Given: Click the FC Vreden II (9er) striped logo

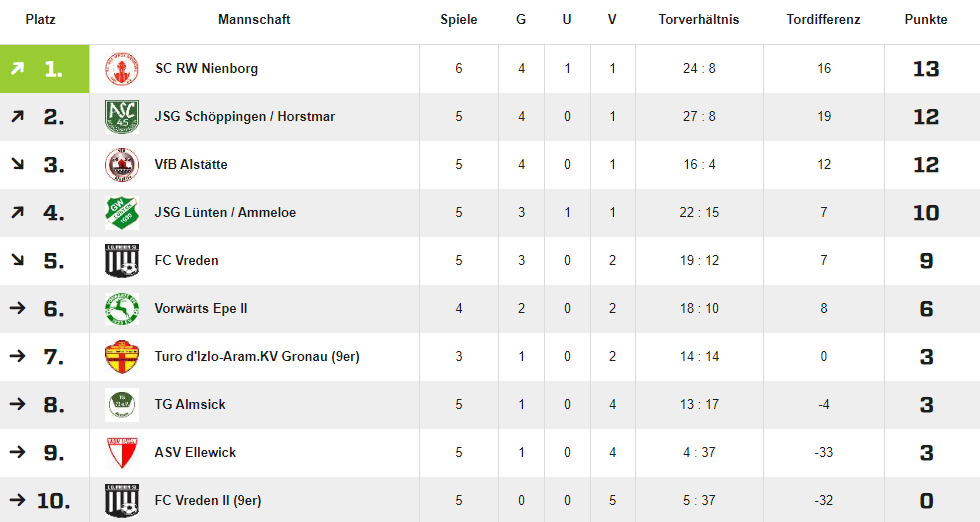Looking at the screenshot, I should coord(122,501).
